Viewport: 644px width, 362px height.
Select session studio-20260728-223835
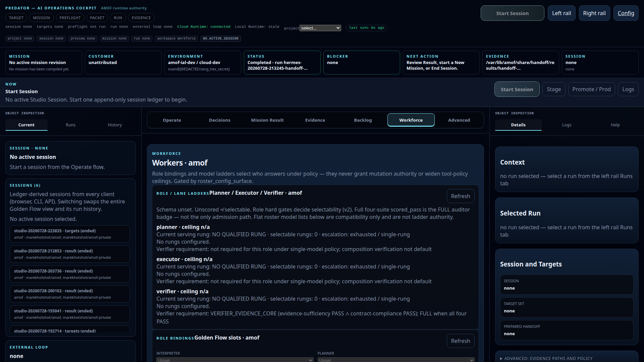[x=70, y=234]
